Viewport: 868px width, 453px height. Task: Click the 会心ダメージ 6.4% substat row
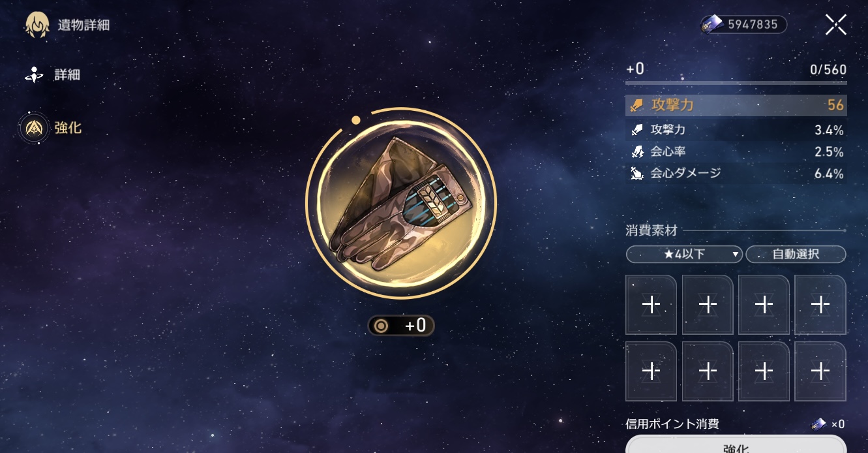click(736, 173)
